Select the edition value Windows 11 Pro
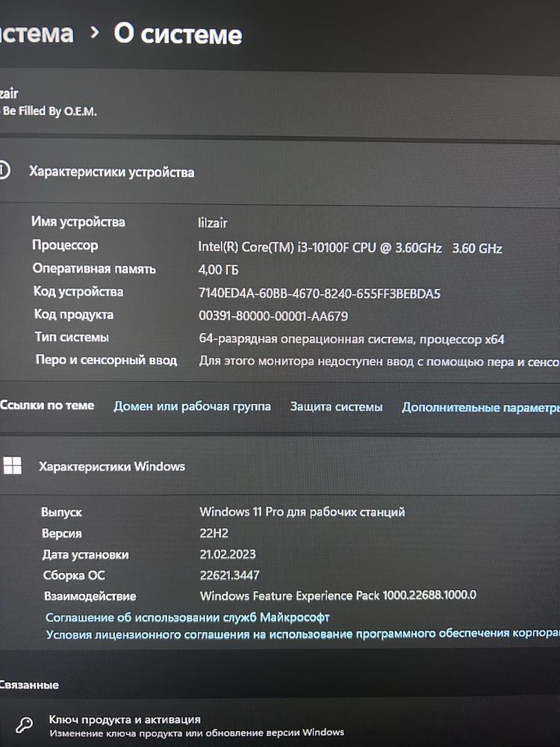 pyautogui.click(x=302, y=512)
